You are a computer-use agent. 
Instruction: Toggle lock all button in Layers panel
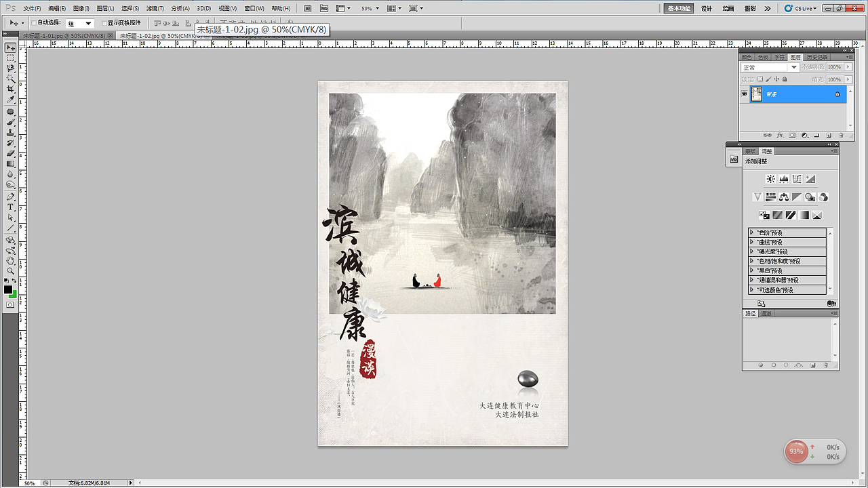click(785, 79)
